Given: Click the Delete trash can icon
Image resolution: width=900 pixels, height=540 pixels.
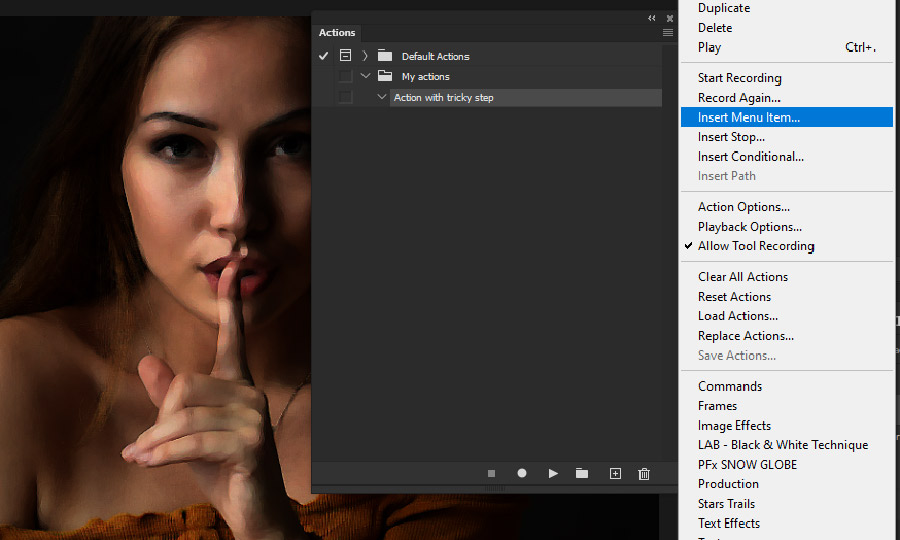Looking at the screenshot, I should [x=644, y=474].
